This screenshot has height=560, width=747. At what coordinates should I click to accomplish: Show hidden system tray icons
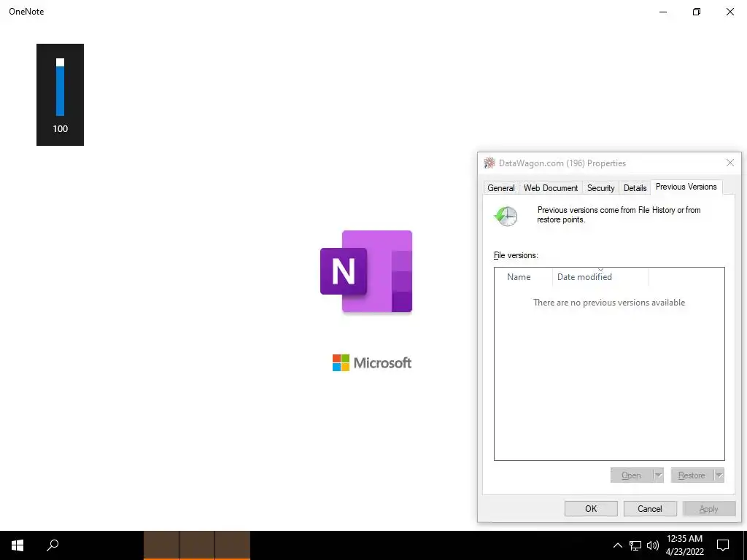(x=617, y=545)
